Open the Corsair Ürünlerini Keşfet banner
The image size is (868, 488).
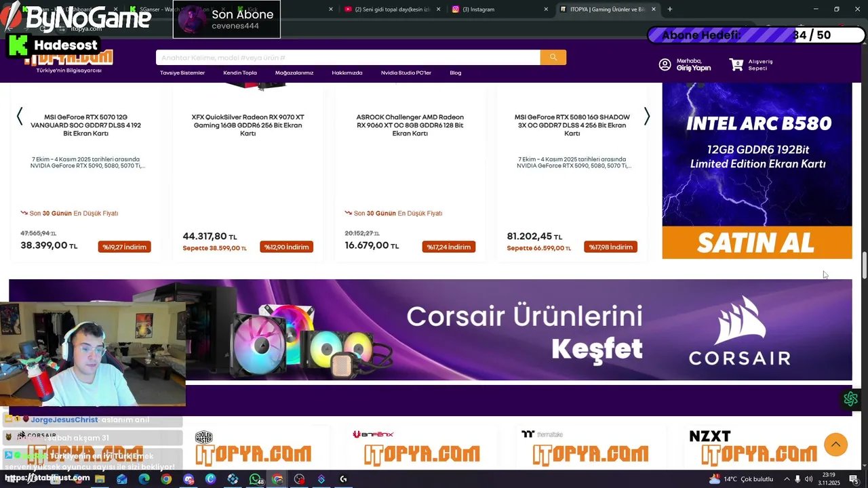(x=431, y=330)
